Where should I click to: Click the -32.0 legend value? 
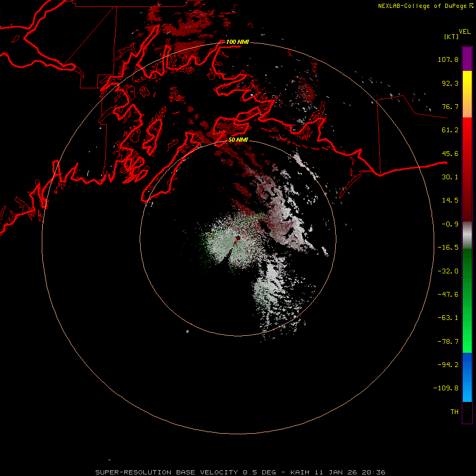tap(448, 271)
